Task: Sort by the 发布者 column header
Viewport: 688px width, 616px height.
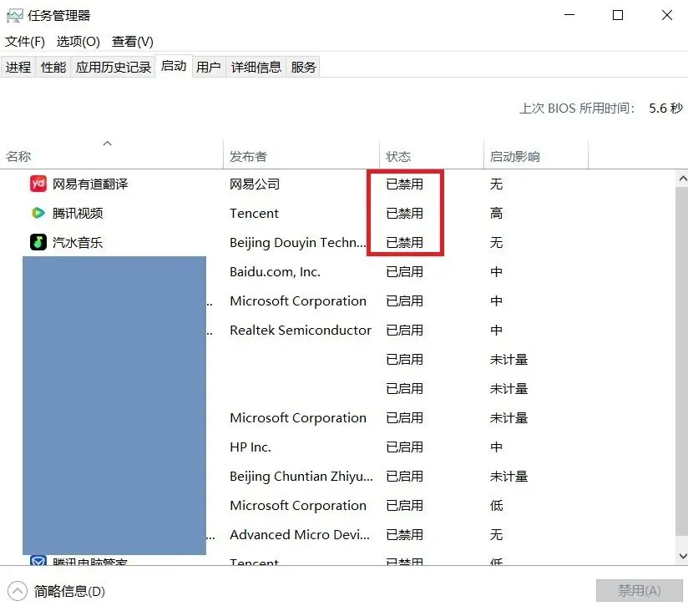Action: point(301,154)
